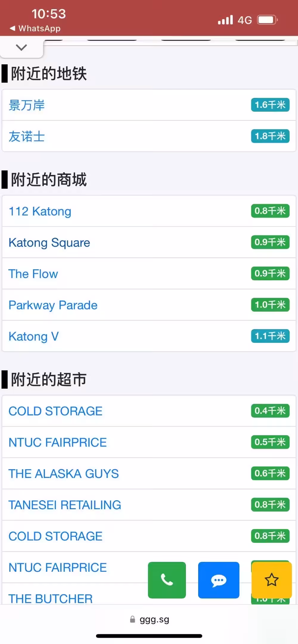298x644 pixels.
Task: Tap the 1.6千米 distance badge
Action: tap(270, 105)
